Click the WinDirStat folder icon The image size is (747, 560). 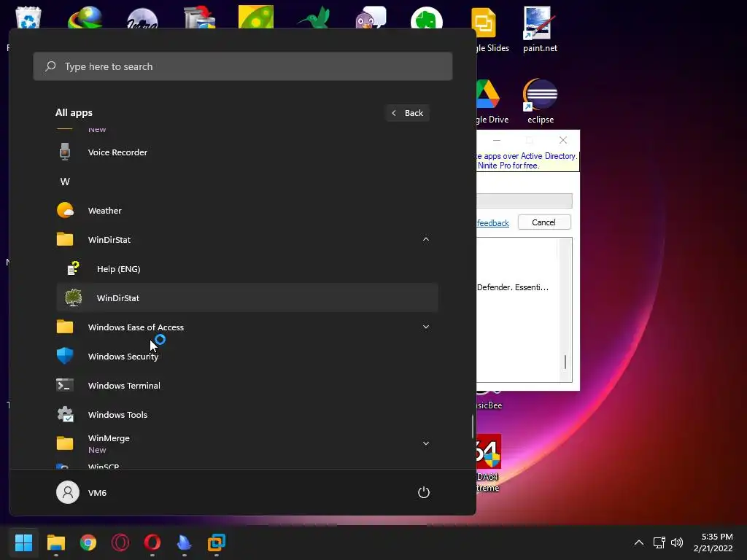tap(65, 239)
